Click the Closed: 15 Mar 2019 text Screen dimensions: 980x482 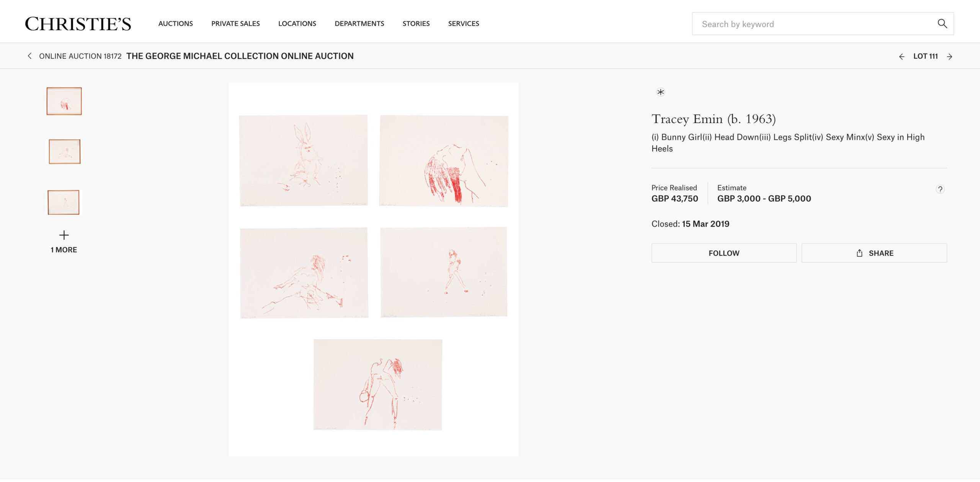[690, 224]
